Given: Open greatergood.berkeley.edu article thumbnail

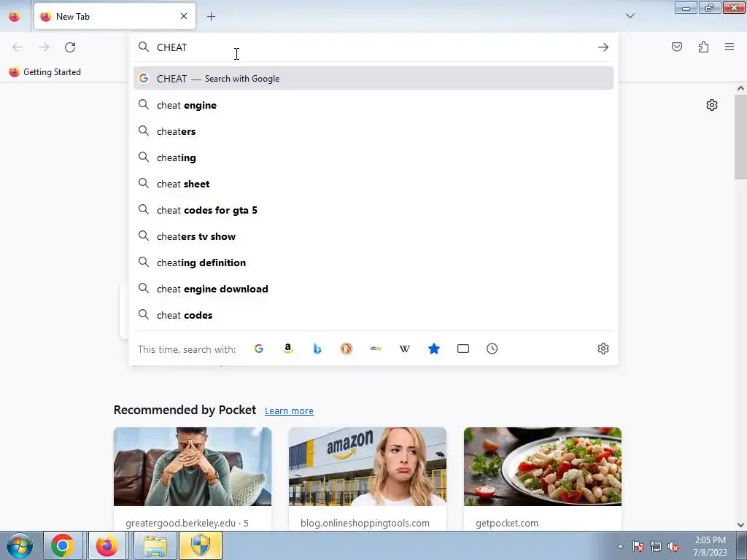Looking at the screenshot, I should 193,467.
